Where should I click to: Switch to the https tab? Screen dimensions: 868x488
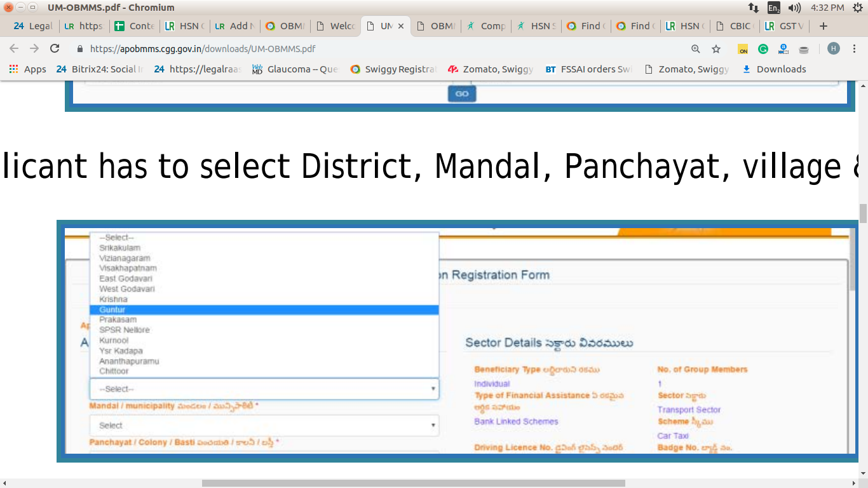tap(84, 26)
